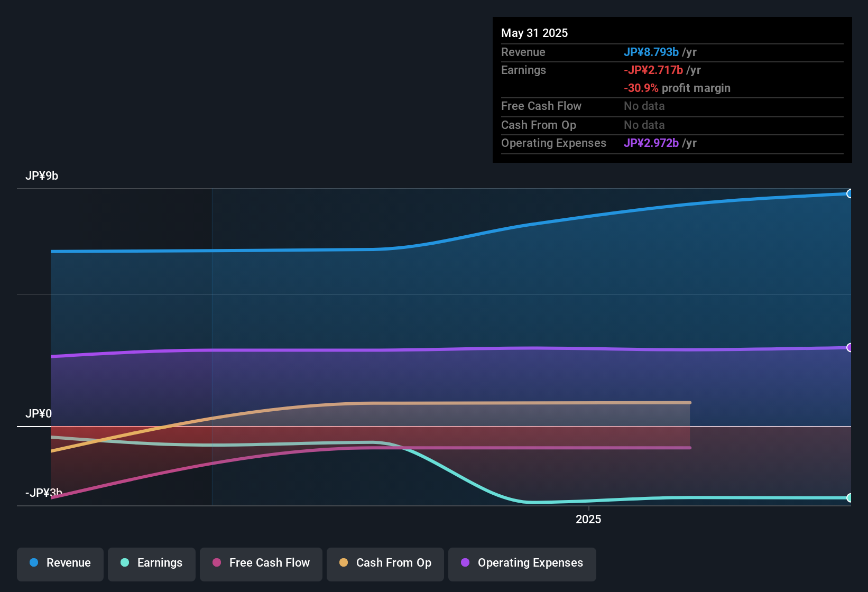This screenshot has width=868, height=592.
Task: Select the Earnings end-of-line data point
Action: (849, 497)
